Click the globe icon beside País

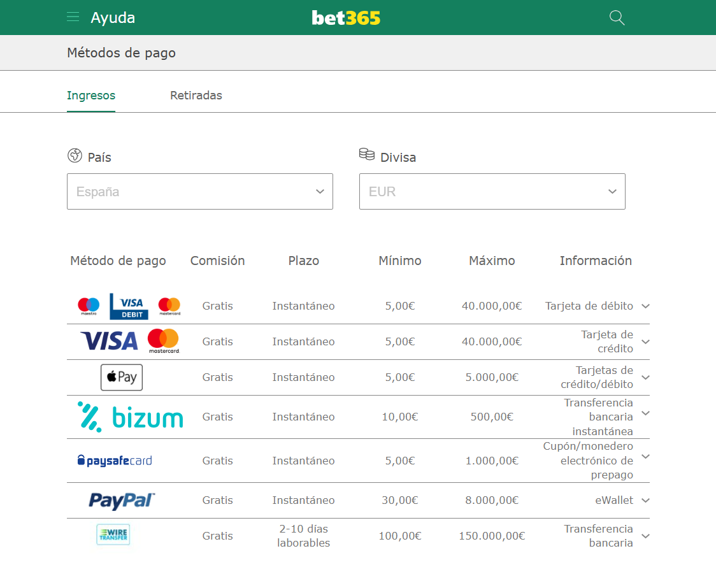[x=75, y=155]
